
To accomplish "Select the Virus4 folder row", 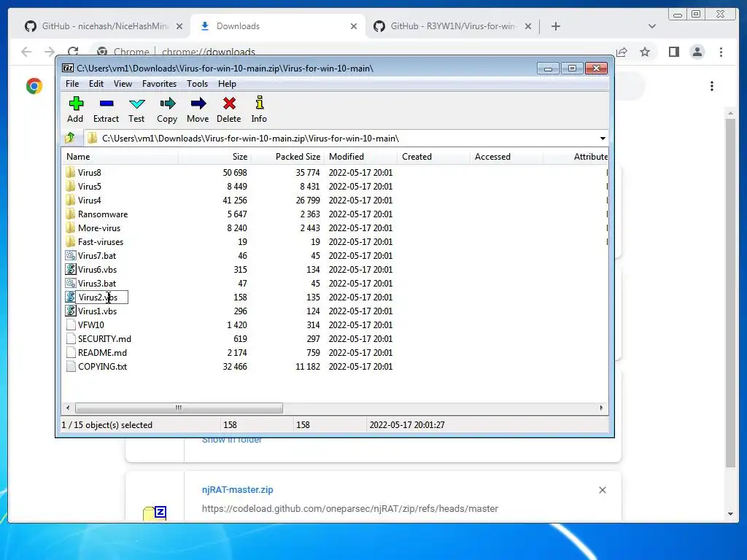I will click(x=335, y=200).
